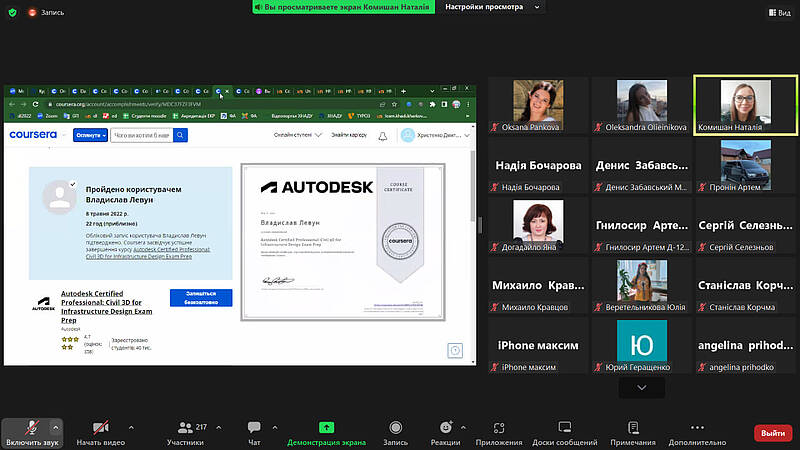Click the green encryption shield icon
The image size is (800, 450).
click(12, 12)
